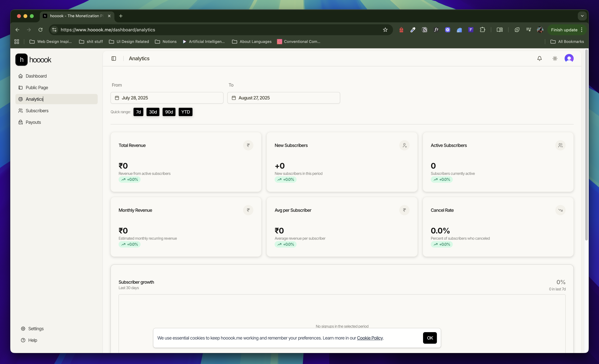Click OK on cookie banner
Viewport: 599px width, 364px height.
click(x=430, y=338)
